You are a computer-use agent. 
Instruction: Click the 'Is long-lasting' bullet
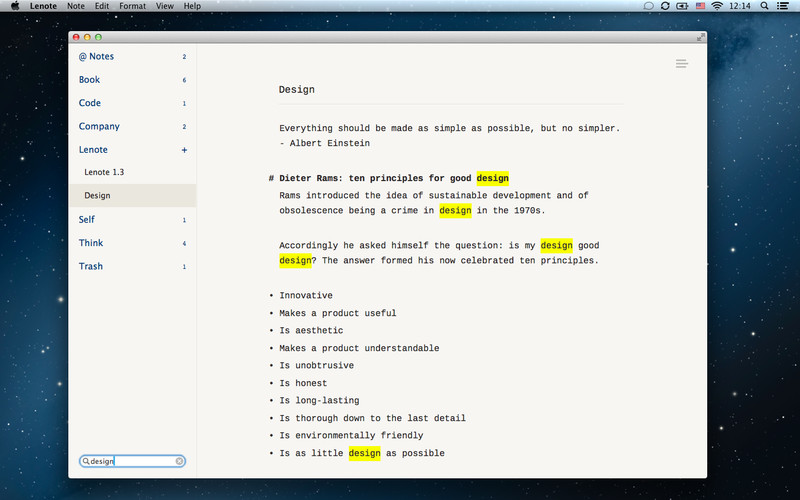[x=319, y=401]
